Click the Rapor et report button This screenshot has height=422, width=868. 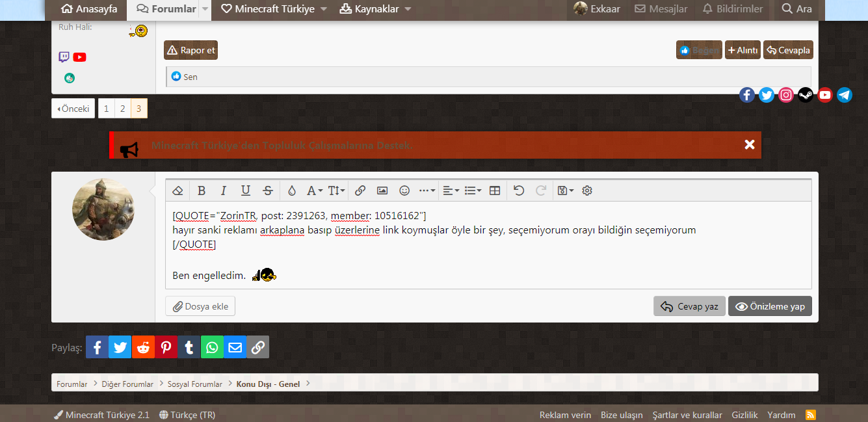(191, 50)
